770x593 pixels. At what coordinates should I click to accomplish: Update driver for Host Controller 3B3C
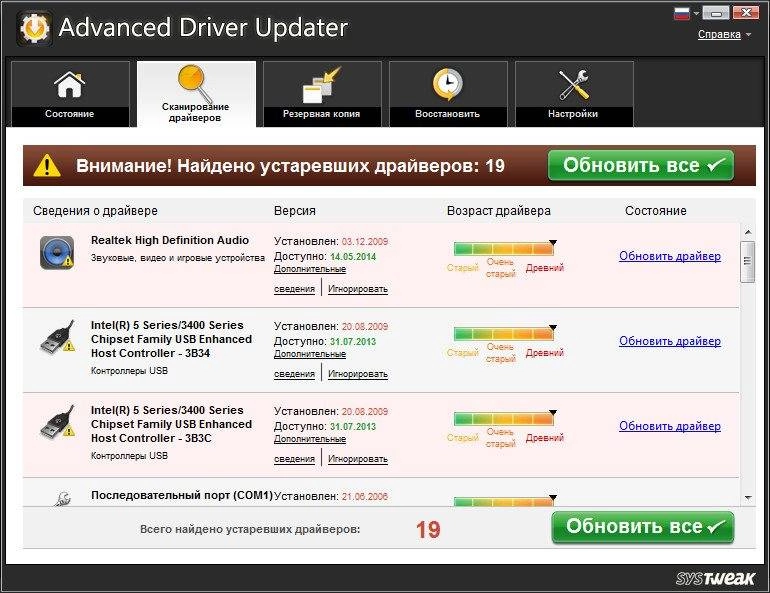click(x=670, y=426)
